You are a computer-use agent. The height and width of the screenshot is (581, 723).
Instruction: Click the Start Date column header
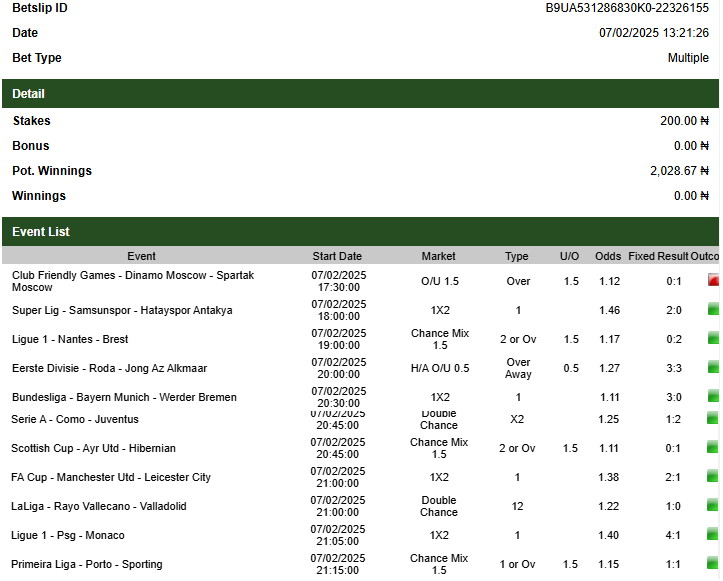337,256
